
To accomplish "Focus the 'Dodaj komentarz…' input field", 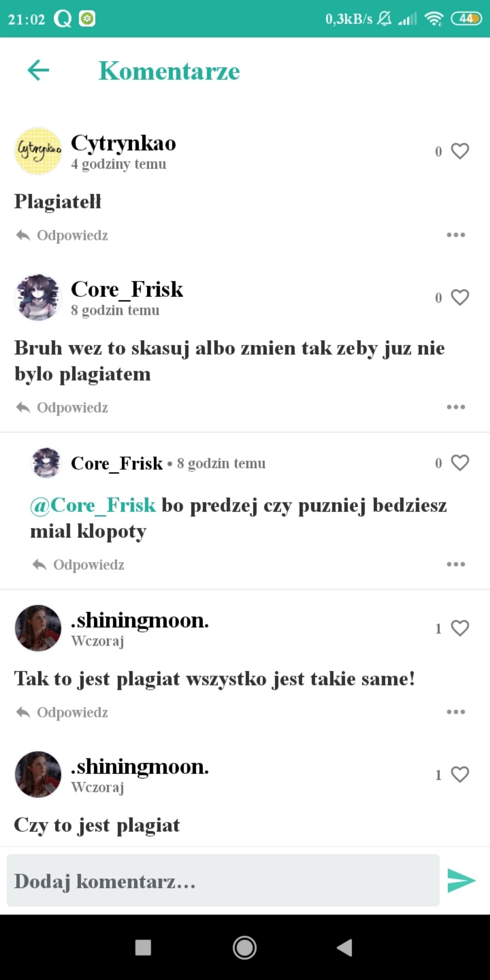I will 223,880.
